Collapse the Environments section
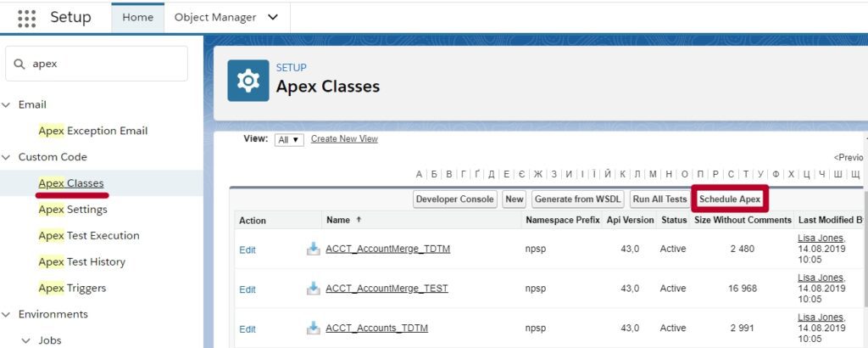The width and height of the screenshot is (868, 348). [x=7, y=314]
